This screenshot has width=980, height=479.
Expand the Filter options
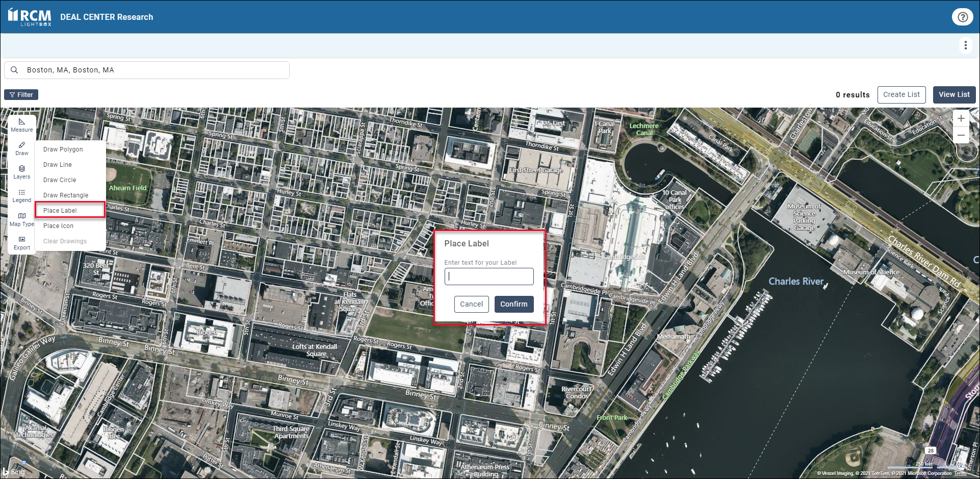click(21, 95)
